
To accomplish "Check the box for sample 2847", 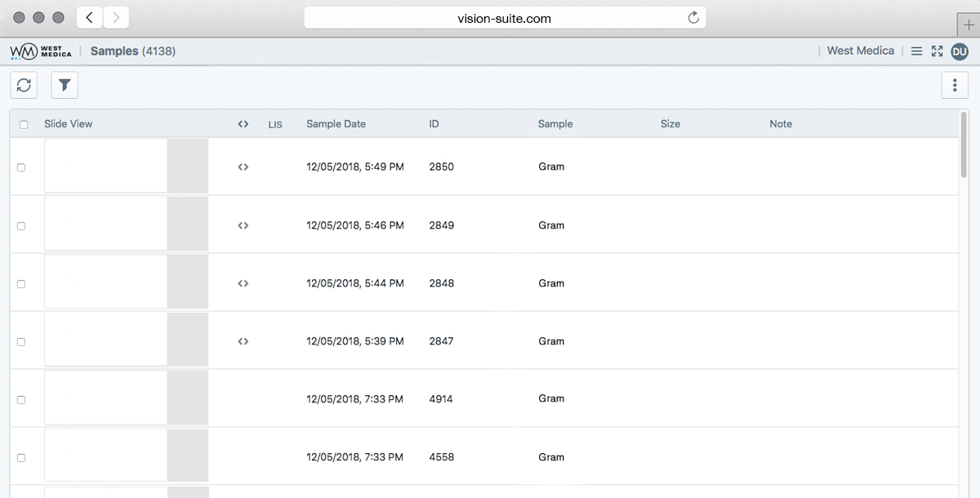I will click(21, 342).
